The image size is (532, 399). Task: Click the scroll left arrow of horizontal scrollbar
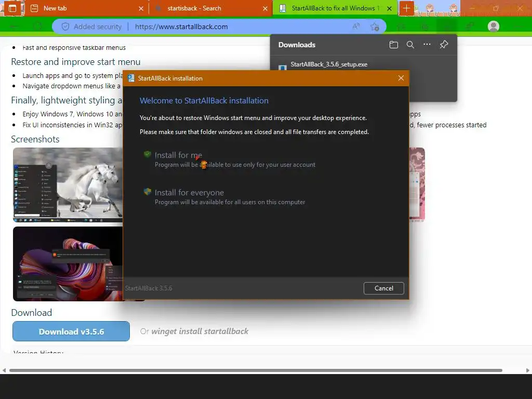tap(4, 370)
